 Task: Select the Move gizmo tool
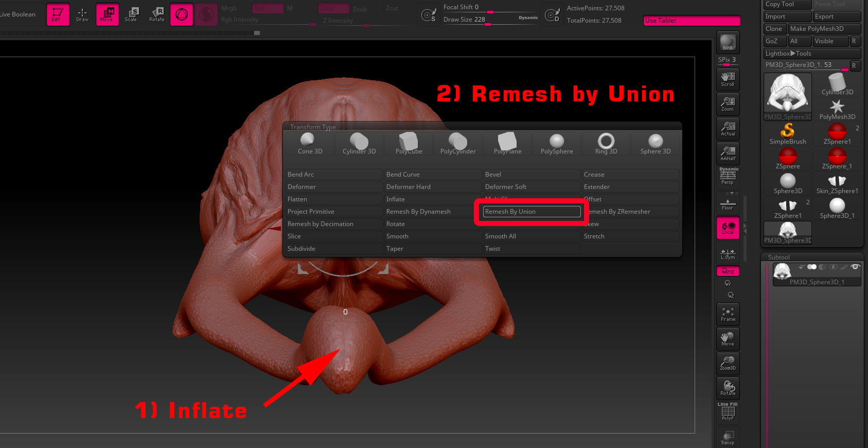click(x=107, y=14)
